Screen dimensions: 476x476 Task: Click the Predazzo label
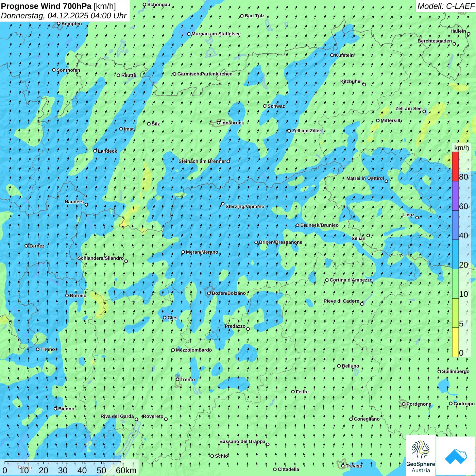(x=235, y=326)
